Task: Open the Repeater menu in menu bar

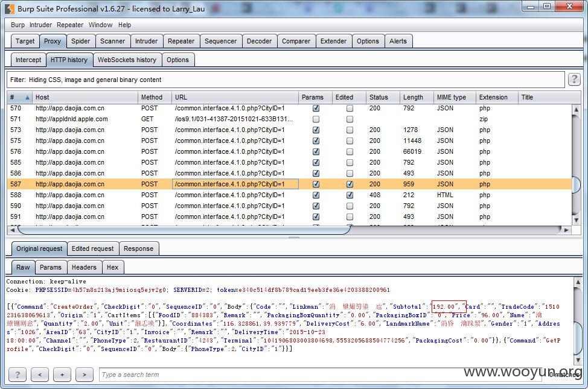Action: [70, 25]
